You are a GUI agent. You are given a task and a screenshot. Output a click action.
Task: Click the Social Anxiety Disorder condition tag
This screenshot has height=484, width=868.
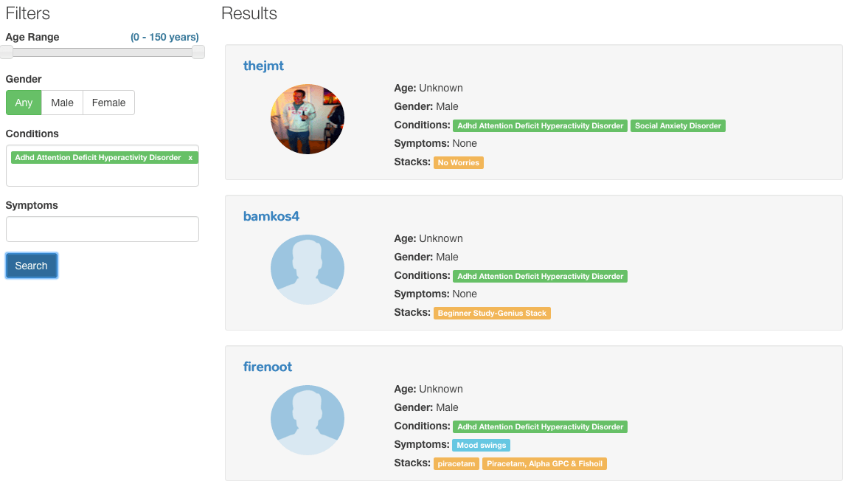(x=678, y=125)
